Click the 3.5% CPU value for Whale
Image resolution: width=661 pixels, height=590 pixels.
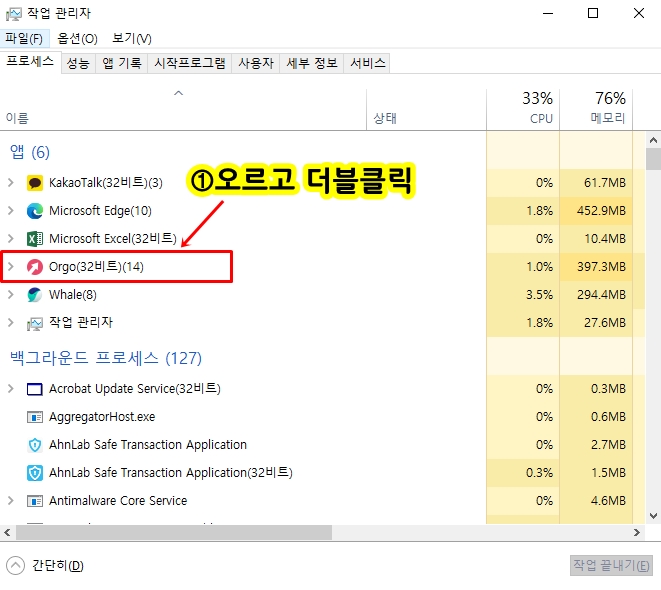point(539,295)
